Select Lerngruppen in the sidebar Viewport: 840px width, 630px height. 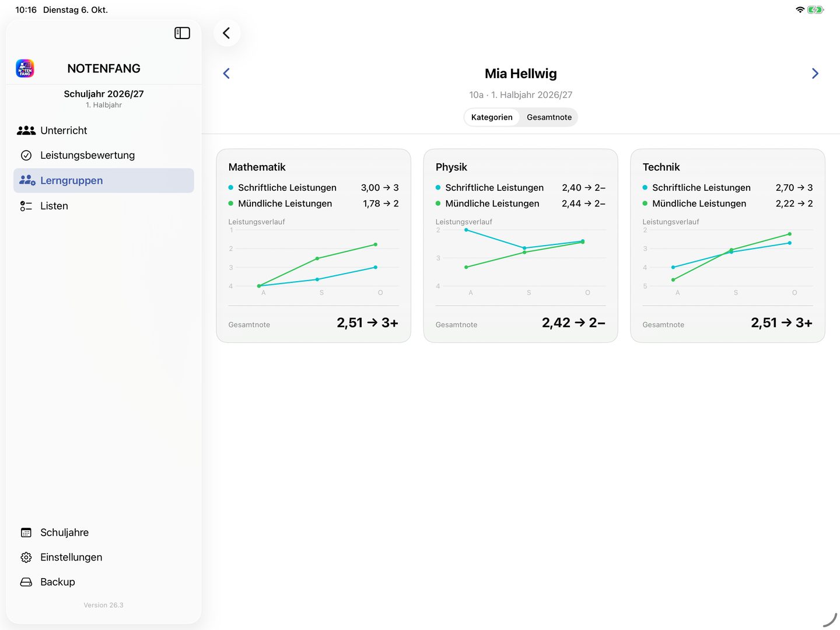[x=104, y=181]
